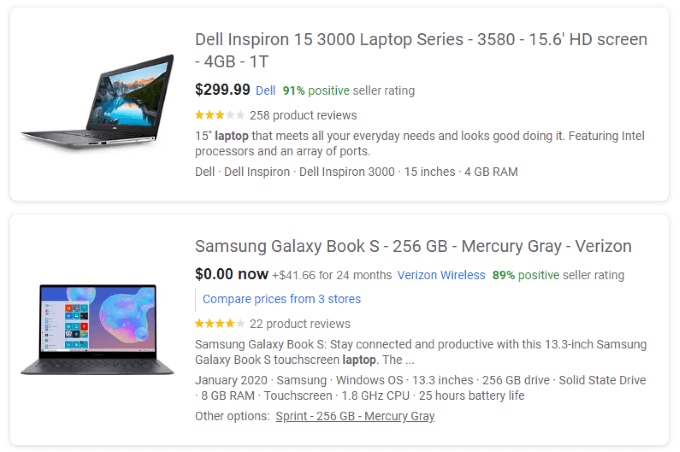
Task: Open the Dell seller link
Action: click(265, 91)
